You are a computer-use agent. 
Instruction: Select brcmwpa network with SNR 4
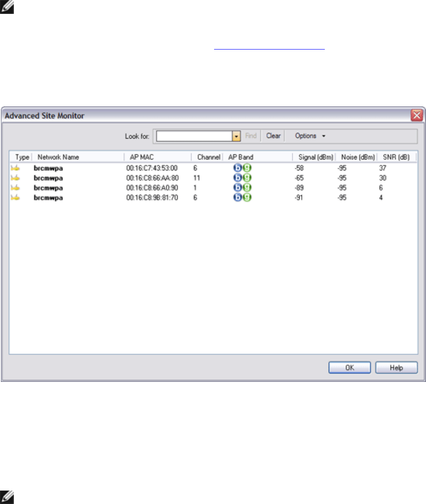coord(48,198)
